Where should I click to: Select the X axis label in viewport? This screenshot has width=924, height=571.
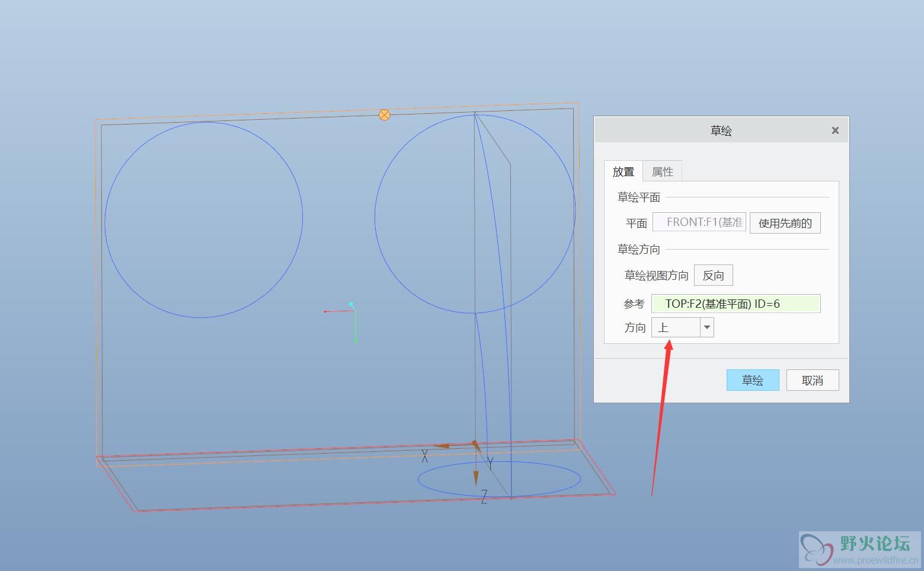[425, 456]
